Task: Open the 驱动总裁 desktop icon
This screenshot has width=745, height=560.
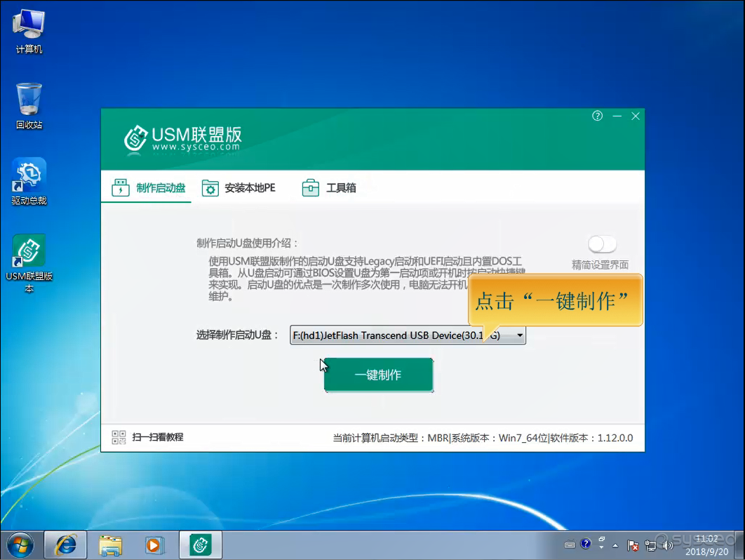Action: [x=29, y=175]
